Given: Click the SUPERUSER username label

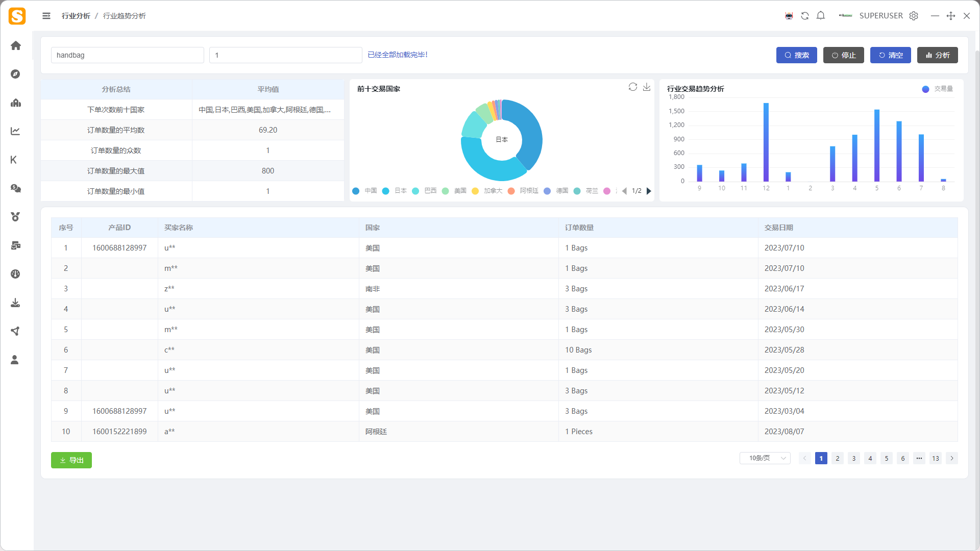Looking at the screenshot, I should coord(881,16).
